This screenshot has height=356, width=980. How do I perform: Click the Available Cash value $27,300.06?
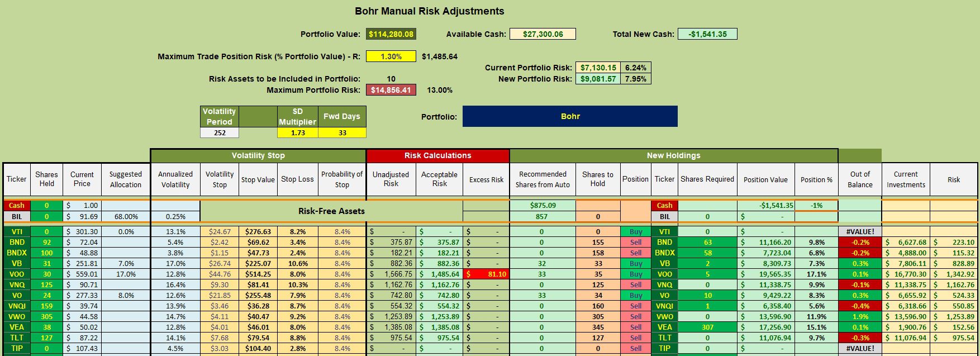click(x=543, y=34)
